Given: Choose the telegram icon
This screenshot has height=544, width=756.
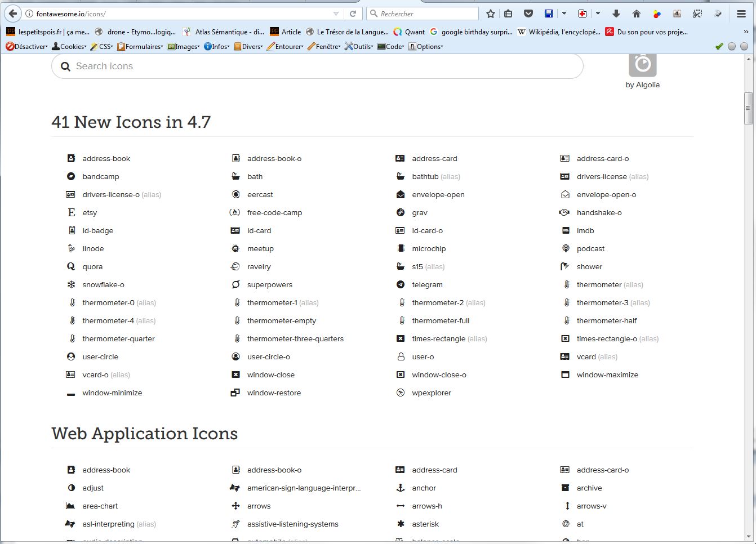Looking at the screenshot, I should click(426, 284).
